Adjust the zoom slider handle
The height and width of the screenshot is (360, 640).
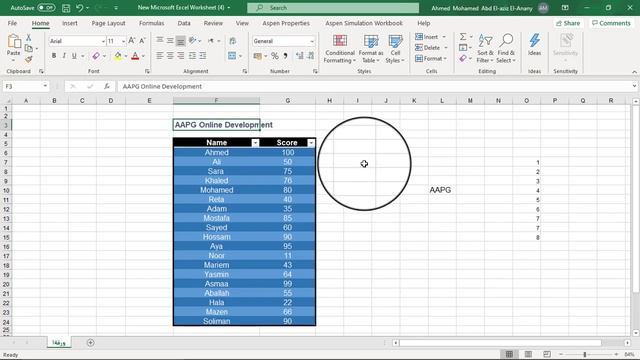click(584, 354)
